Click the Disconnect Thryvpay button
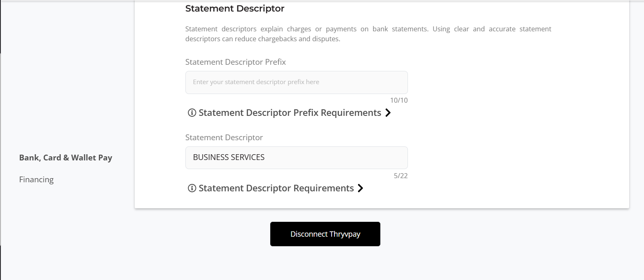This screenshot has height=280, width=644. pos(325,234)
